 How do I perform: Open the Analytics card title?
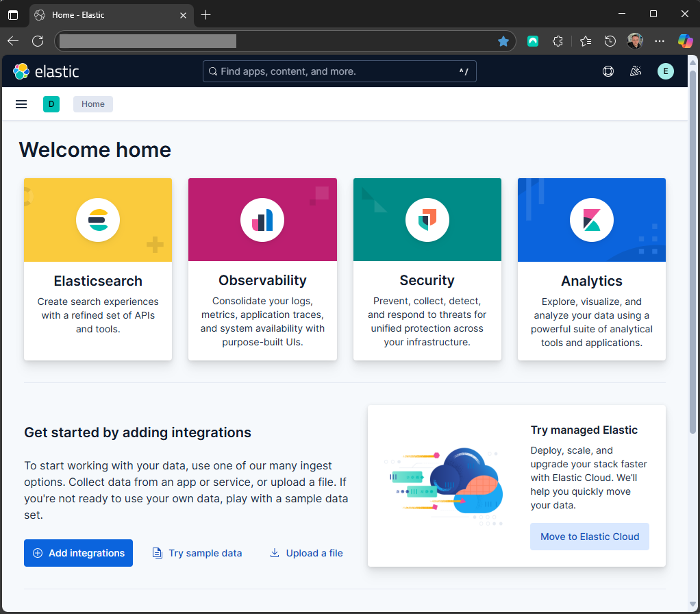(592, 281)
